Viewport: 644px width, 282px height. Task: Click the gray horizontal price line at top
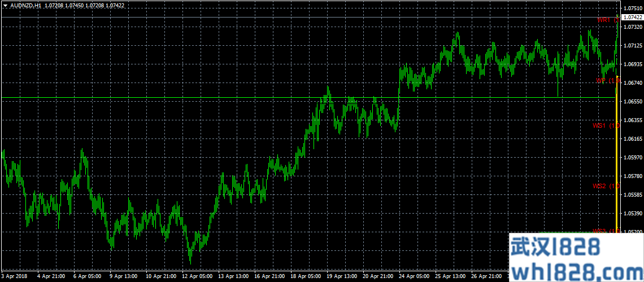pyautogui.click(x=282, y=18)
